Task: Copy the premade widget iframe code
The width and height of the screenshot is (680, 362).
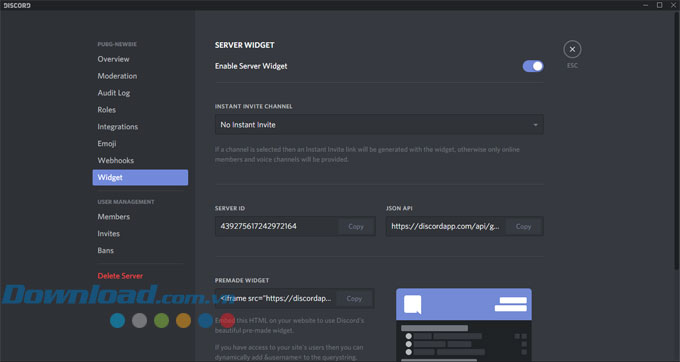Action: tap(354, 299)
